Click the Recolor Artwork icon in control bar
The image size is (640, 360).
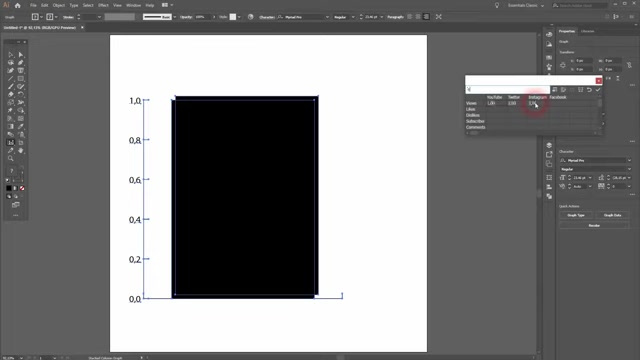[251, 17]
